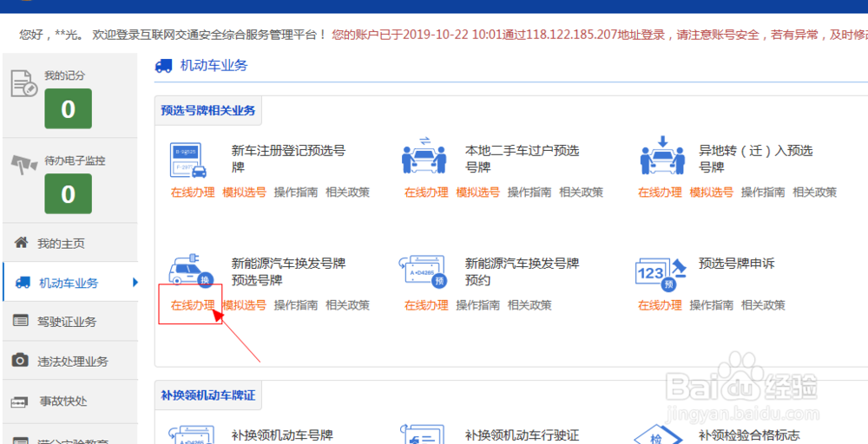Expand the arrow next to 机动车业务
Image resolution: width=868 pixels, height=444 pixels.
[135, 283]
